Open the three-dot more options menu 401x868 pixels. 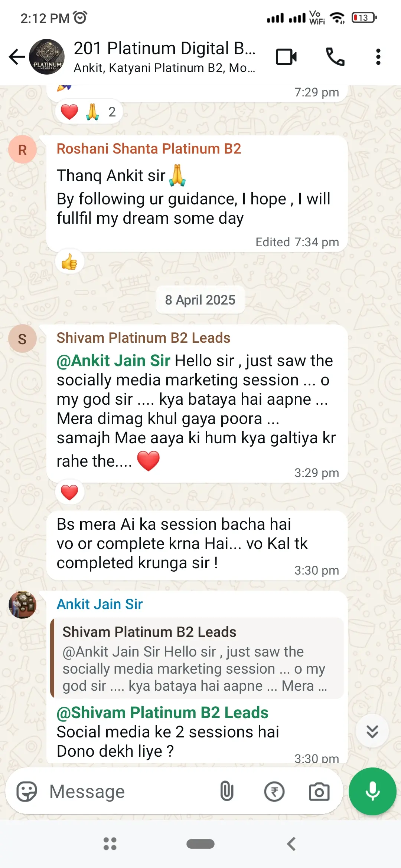pos(378,57)
